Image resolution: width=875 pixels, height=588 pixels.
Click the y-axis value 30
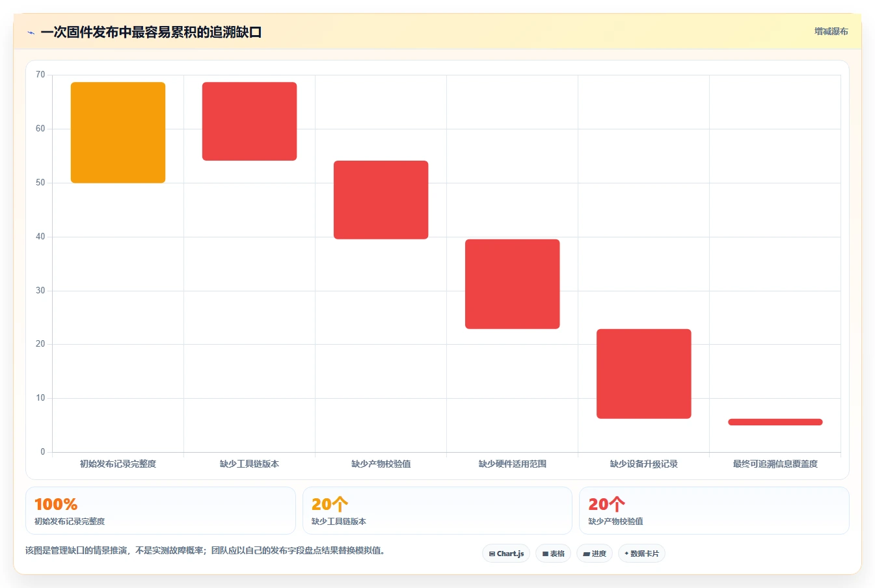[40, 291]
